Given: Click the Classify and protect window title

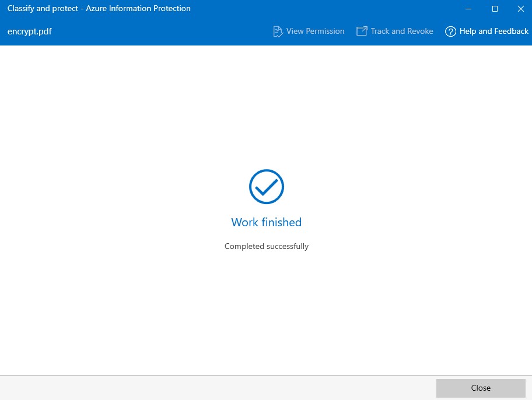Looking at the screenshot, I should [x=99, y=9].
